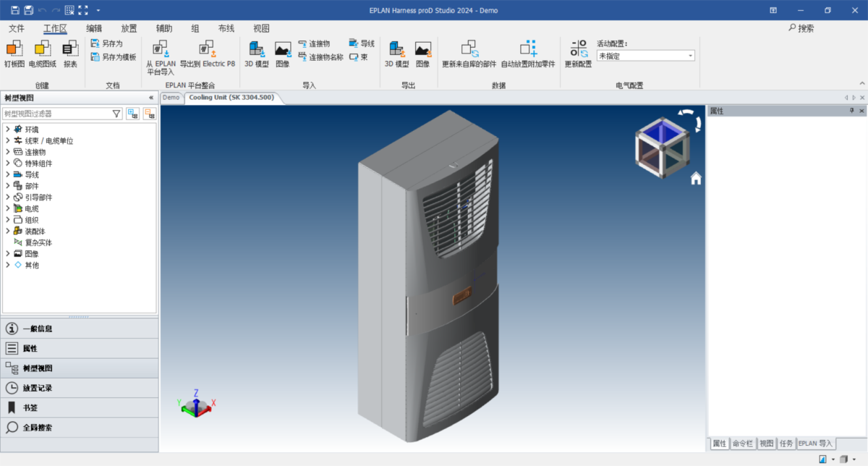Click 自动放置附加零件 auto place parts
868x466 pixels.
coord(528,54)
